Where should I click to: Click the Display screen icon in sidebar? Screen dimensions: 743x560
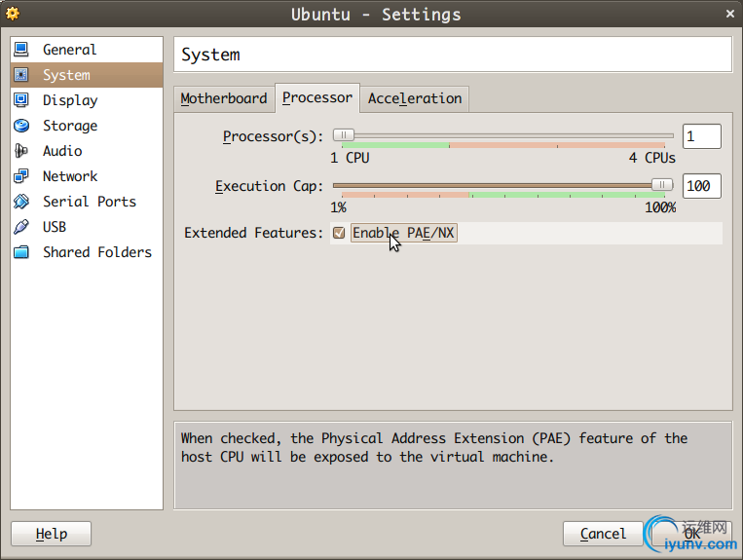click(21, 100)
